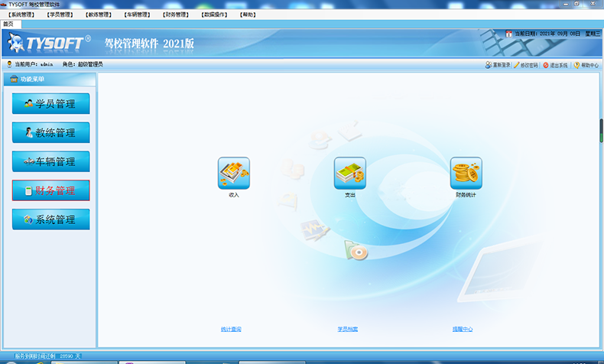Click the 统计查询 link

click(x=231, y=330)
